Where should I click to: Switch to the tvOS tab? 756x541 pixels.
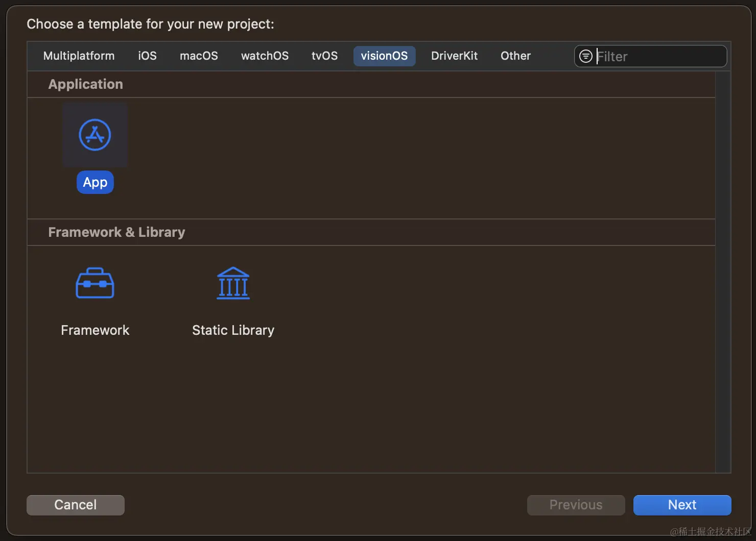click(x=324, y=56)
